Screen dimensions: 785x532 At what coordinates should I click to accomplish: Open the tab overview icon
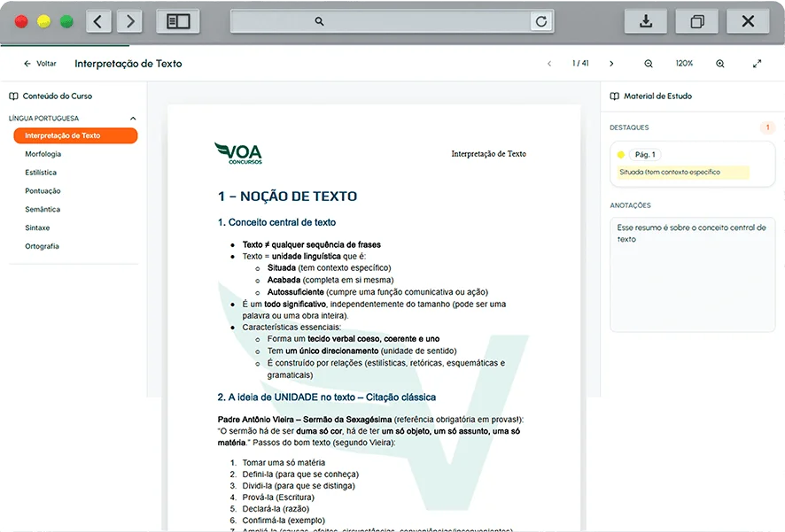(x=696, y=21)
